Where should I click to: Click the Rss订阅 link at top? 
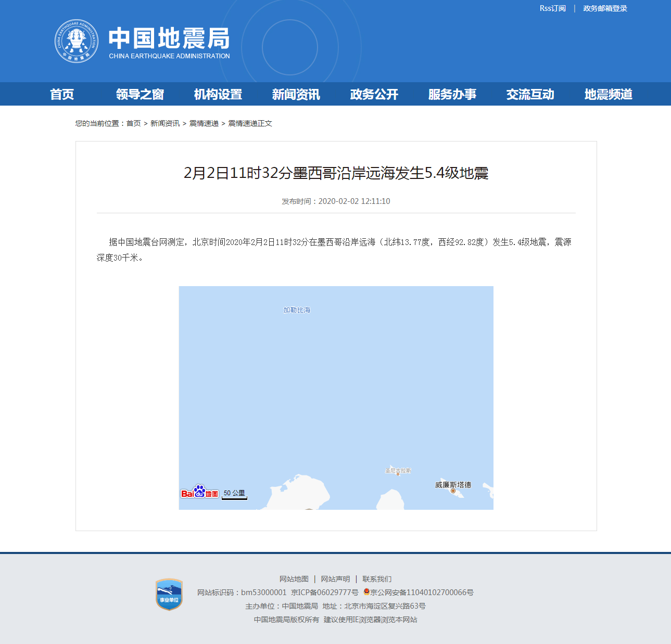click(552, 8)
